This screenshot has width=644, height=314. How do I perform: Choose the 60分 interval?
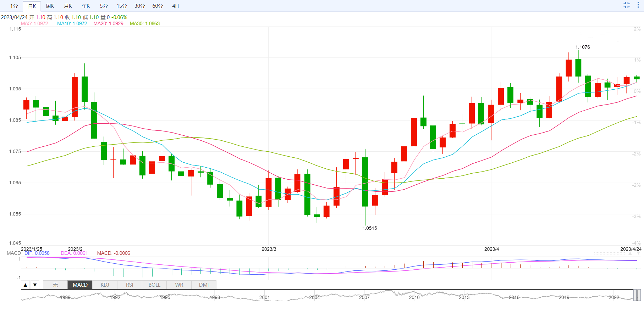point(158,6)
